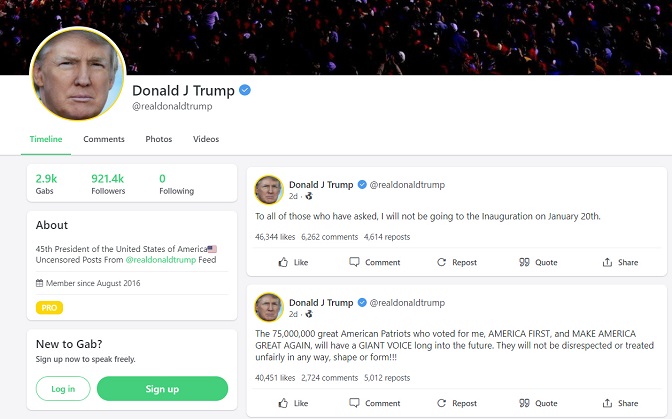This screenshot has height=419, width=672.
Task: View the 921.4k Followers list
Action: click(108, 184)
